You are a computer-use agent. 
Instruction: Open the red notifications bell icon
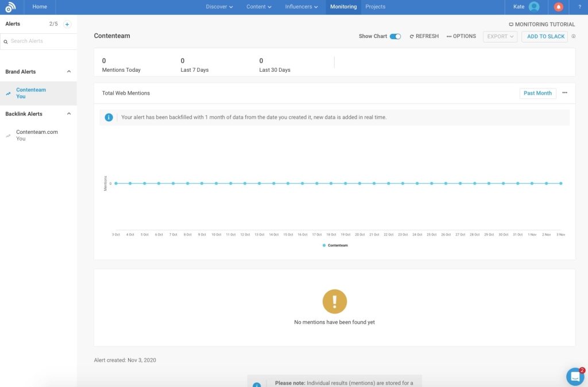(558, 7)
